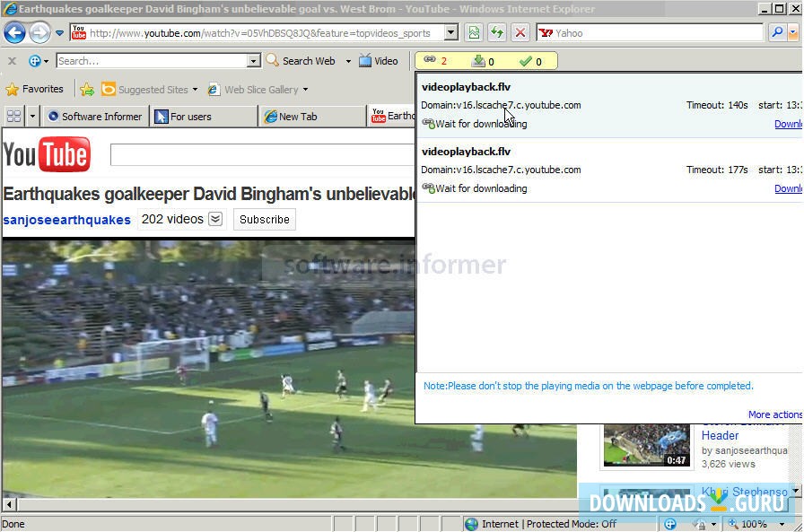Click the Internet Explorer title bar icon

tap(10, 9)
